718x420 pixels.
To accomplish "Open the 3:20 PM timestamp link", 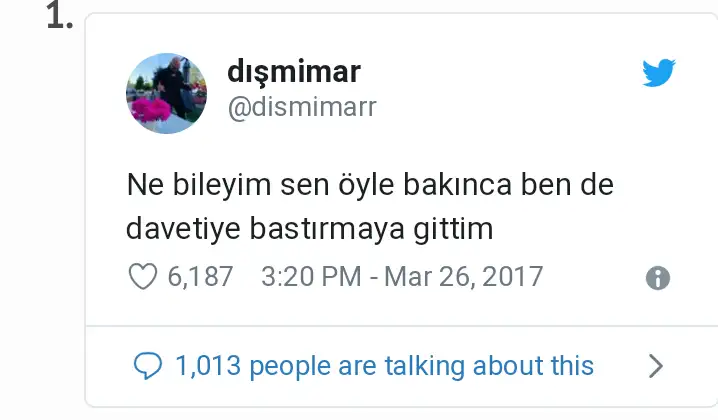I will click(311, 277).
